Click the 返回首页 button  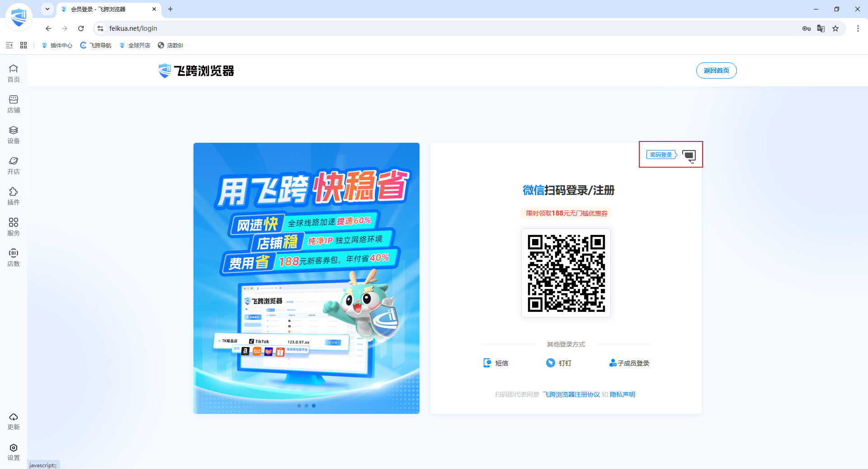pyautogui.click(x=717, y=70)
